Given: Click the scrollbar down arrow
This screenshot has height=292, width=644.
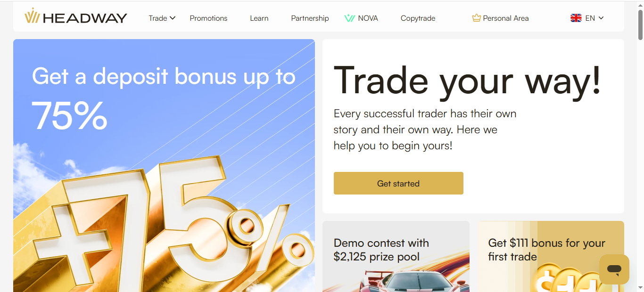Looking at the screenshot, I should pyautogui.click(x=640, y=287).
